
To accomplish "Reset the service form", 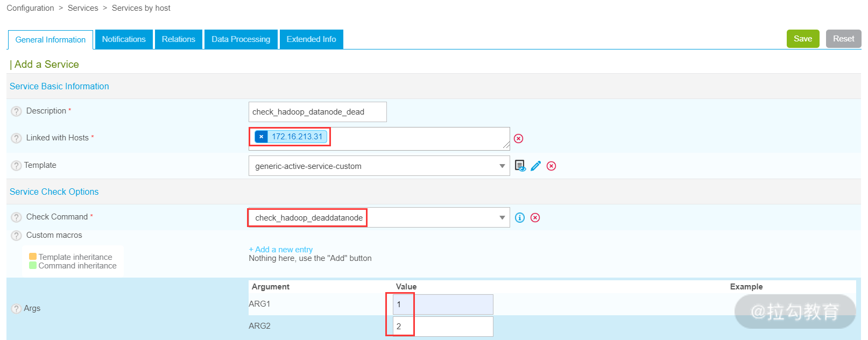I will point(844,39).
